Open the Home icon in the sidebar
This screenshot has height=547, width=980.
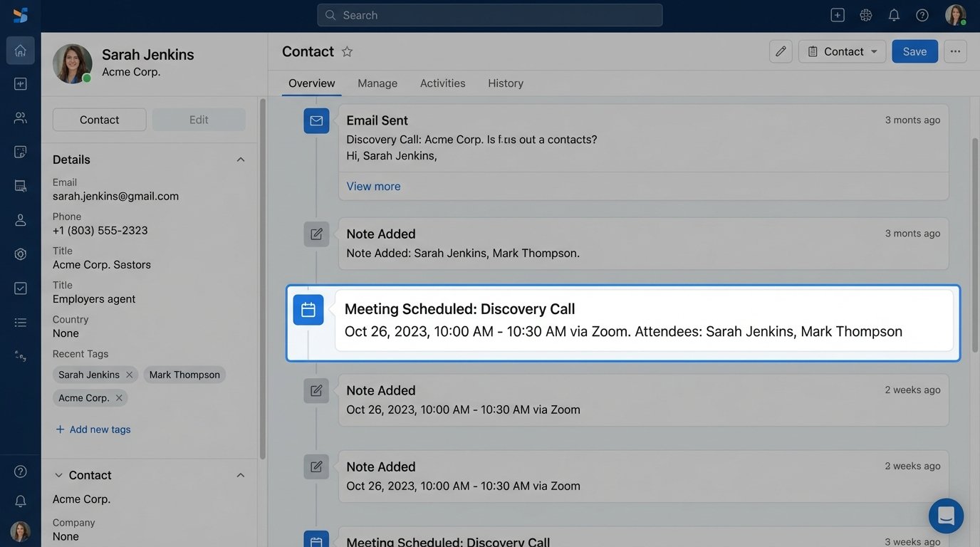[20, 50]
